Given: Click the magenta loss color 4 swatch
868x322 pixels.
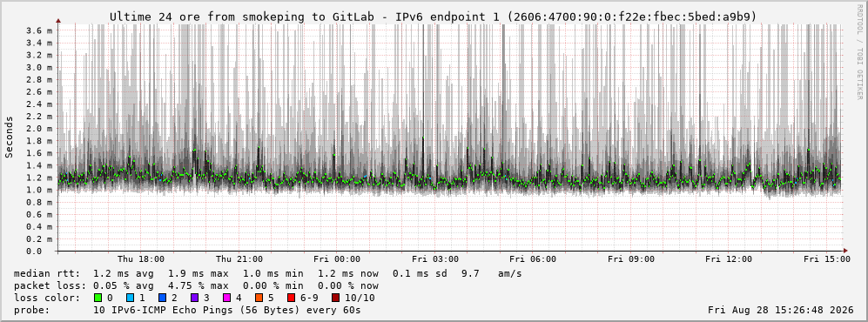Looking at the screenshot, I should (226, 298).
